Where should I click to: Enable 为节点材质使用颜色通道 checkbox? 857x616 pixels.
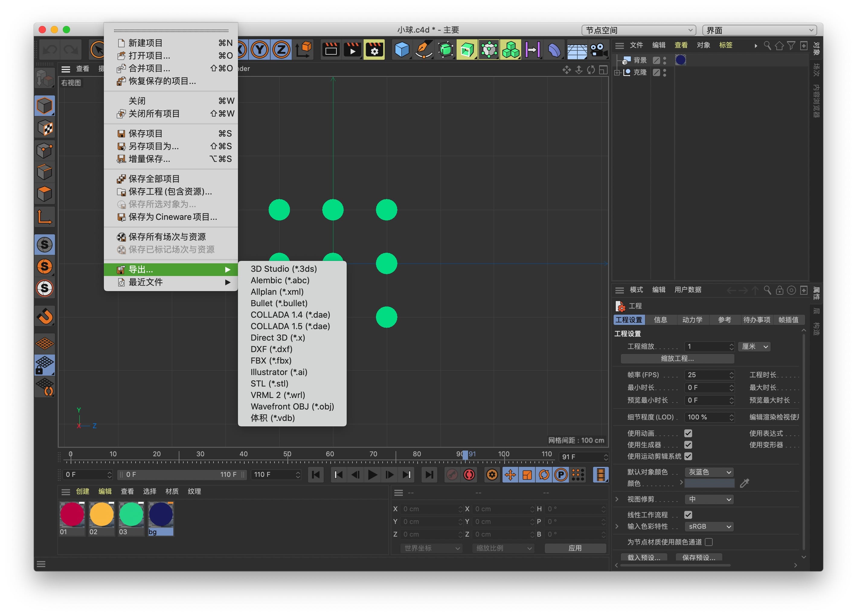(x=709, y=542)
